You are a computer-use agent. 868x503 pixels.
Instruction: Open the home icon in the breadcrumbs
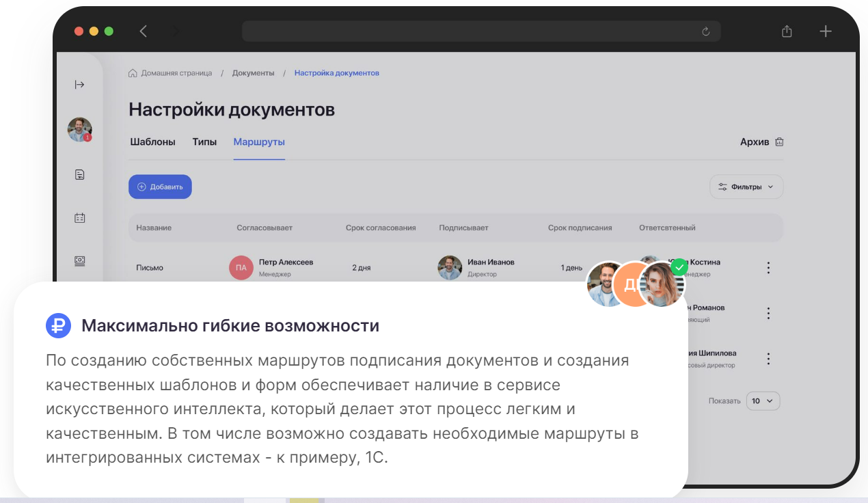(x=131, y=72)
